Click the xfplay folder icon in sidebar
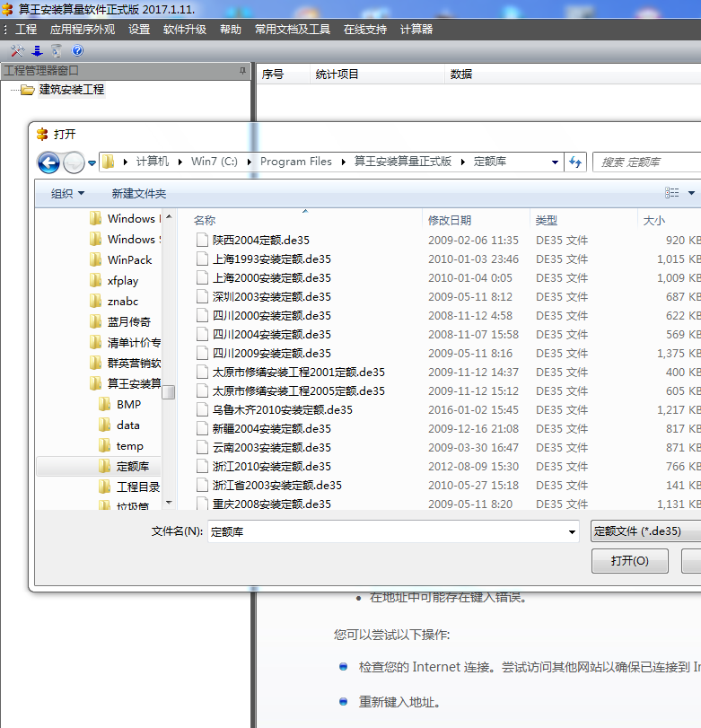701x728 pixels. pos(96,280)
